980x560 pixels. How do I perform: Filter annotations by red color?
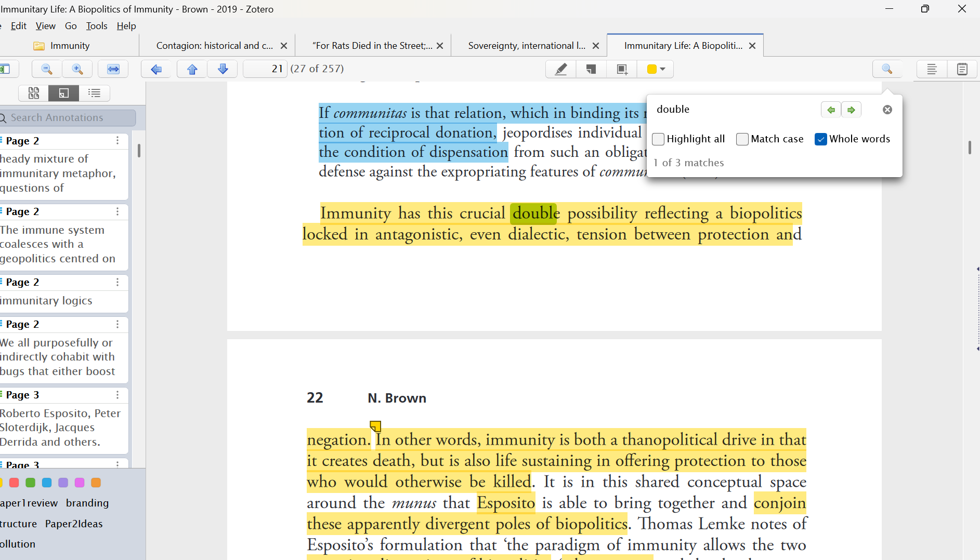(14, 483)
